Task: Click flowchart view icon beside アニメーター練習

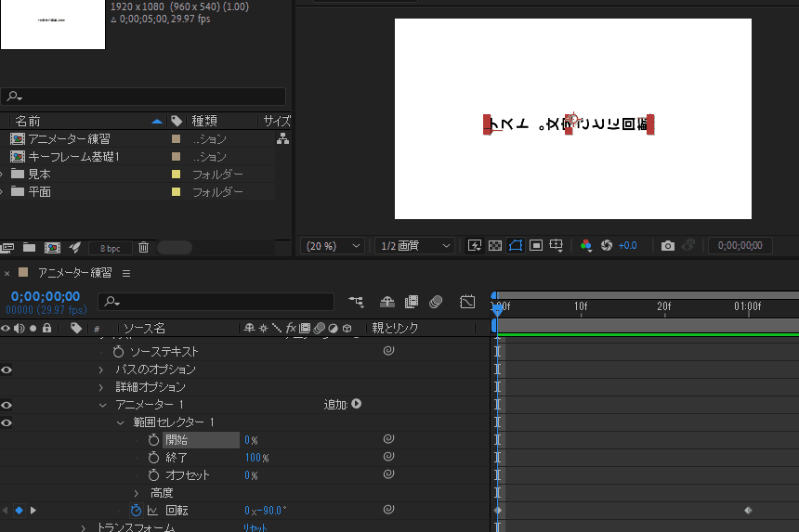Action: (282, 138)
